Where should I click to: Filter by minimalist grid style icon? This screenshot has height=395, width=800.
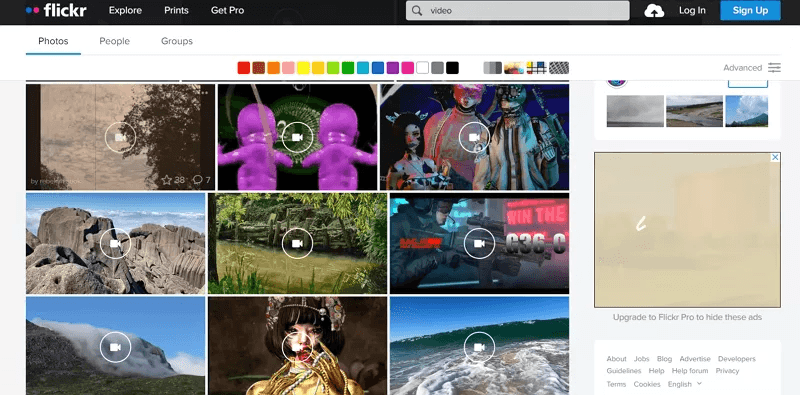pos(536,67)
